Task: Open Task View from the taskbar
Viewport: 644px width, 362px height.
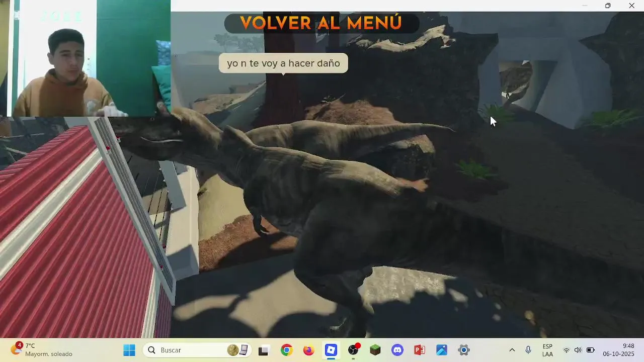Action: tap(263, 350)
